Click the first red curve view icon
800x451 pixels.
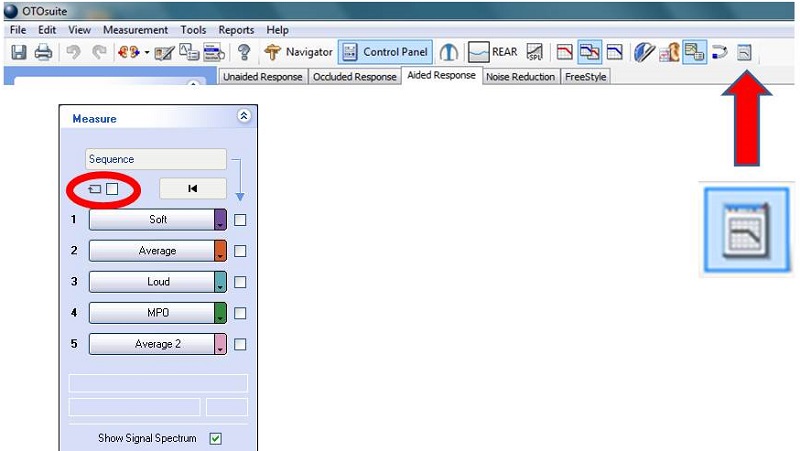coord(564,52)
